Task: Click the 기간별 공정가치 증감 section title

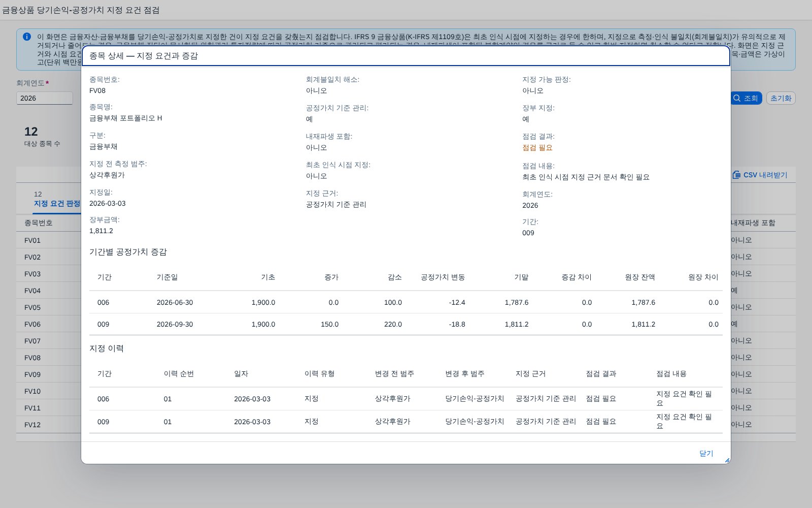Action: [128, 252]
